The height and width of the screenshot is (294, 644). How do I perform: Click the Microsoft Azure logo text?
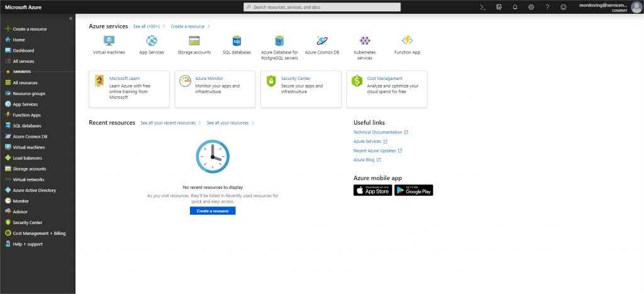click(x=23, y=8)
